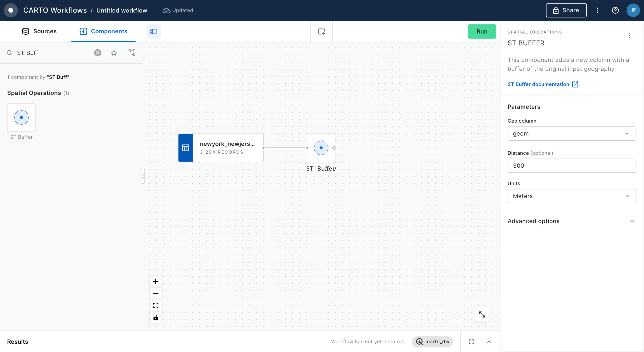Expand Advanced options section
Viewport: 644px width, 352px height.
click(x=572, y=221)
